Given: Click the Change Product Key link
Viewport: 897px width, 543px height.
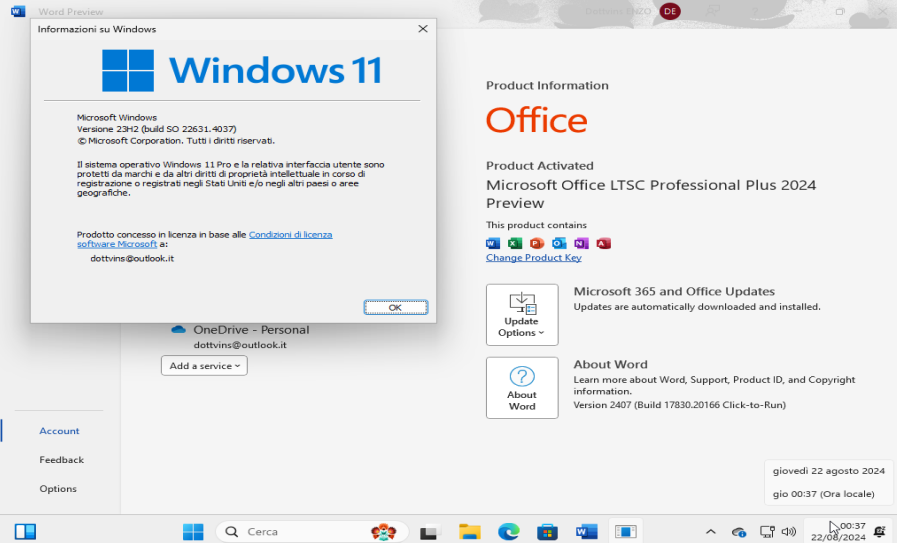Looking at the screenshot, I should click(534, 257).
